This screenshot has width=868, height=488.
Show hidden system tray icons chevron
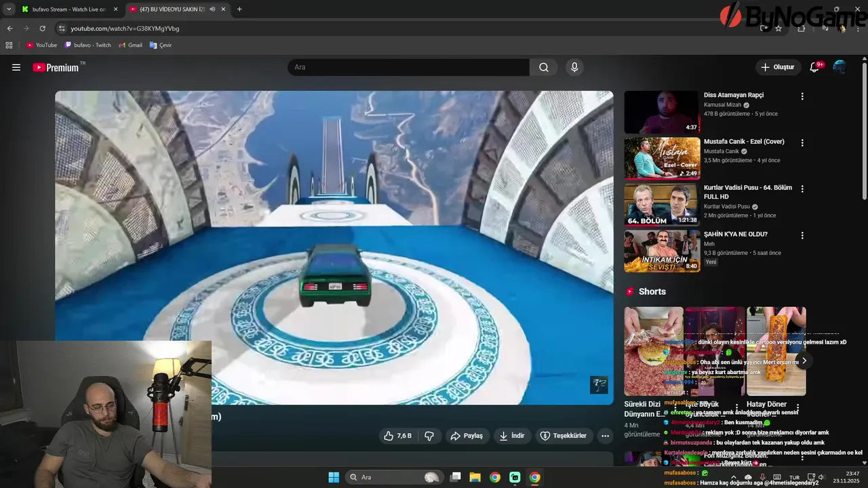click(x=733, y=477)
